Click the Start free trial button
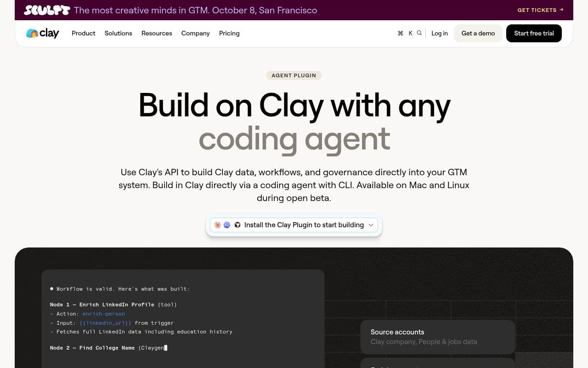 pyautogui.click(x=534, y=33)
